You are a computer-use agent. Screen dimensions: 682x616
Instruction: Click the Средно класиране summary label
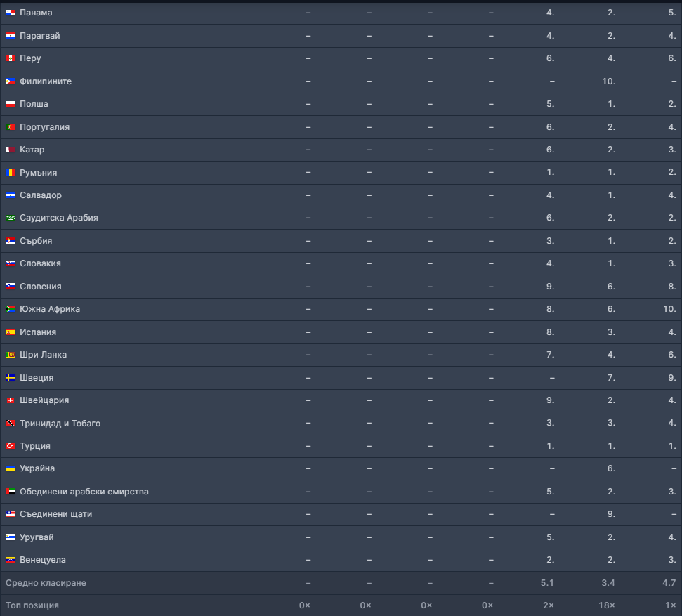click(x=46, y=583)
